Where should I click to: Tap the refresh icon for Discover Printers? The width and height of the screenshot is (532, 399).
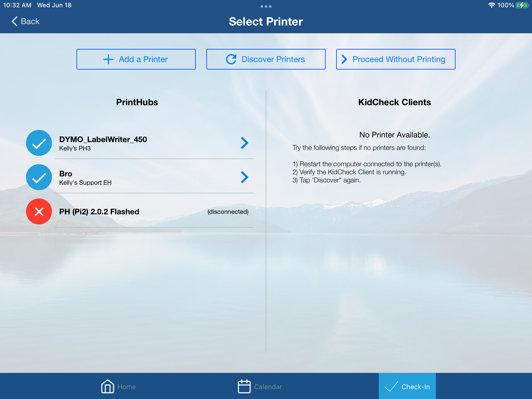point(231,59)
